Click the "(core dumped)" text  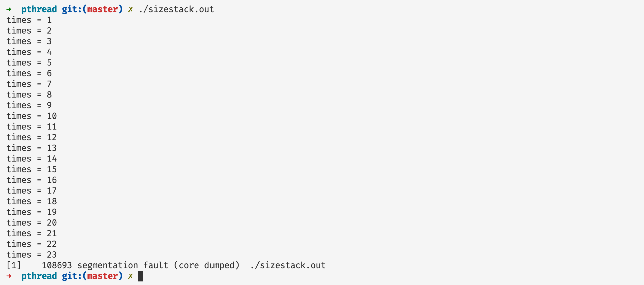[x=207, y=265]
